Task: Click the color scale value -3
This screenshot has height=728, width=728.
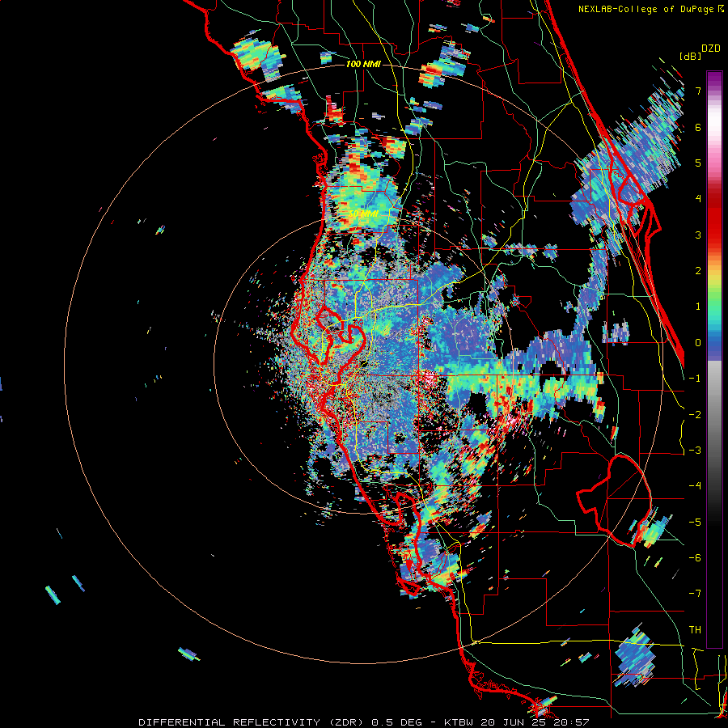Action: (x=695, y=451)
